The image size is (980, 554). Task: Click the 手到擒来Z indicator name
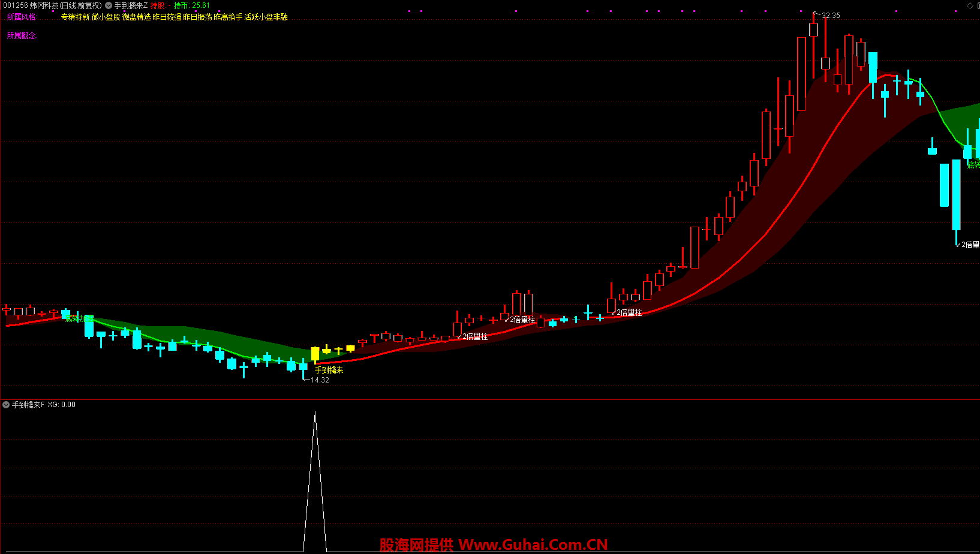point(131,5)
